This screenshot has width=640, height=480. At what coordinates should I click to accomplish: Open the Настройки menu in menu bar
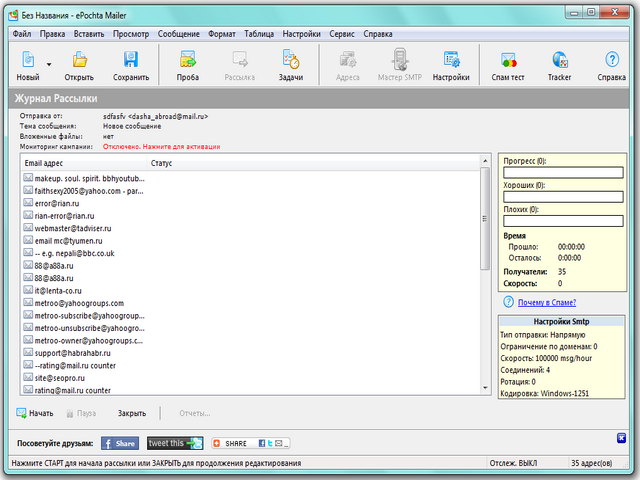tap(302, 34)
